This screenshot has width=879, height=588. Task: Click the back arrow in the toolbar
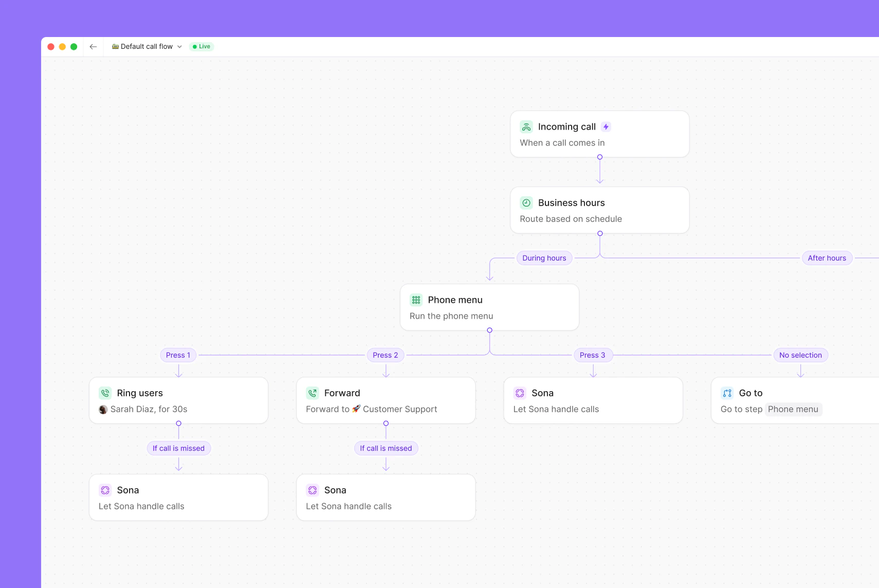(x=93, y=46)
